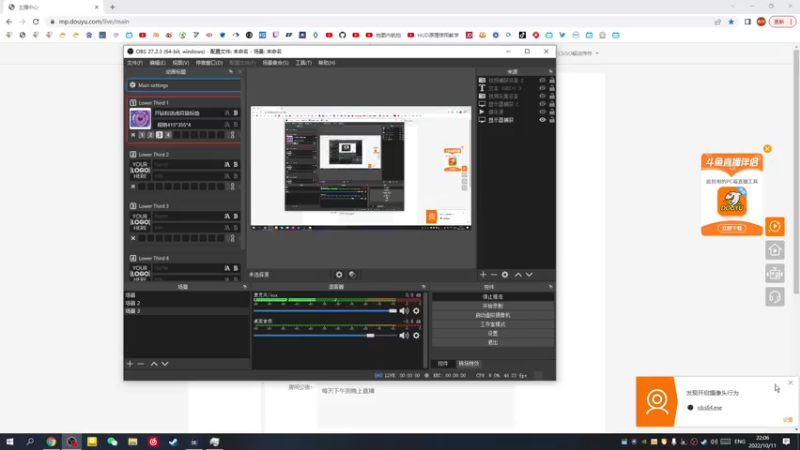Lock the bottom display capture source
Viewport: 800px width, 450px height.
point(552,120)
